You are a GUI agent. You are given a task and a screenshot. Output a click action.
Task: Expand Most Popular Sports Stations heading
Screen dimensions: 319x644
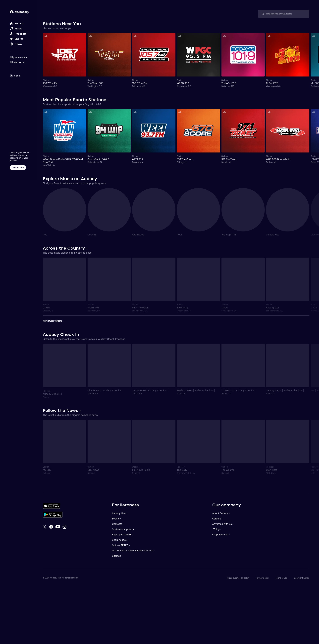[76, 100]
